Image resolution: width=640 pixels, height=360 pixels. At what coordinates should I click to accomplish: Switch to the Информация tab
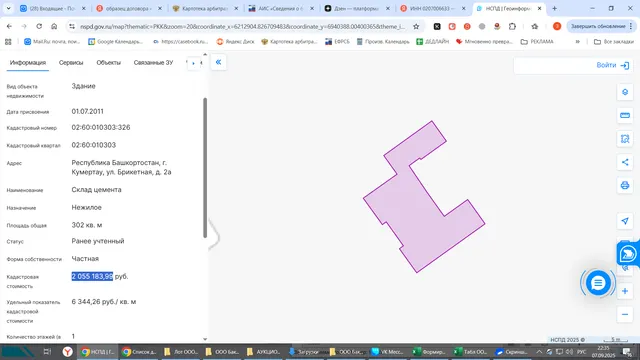pyautogui.click(x=28, y=62)
